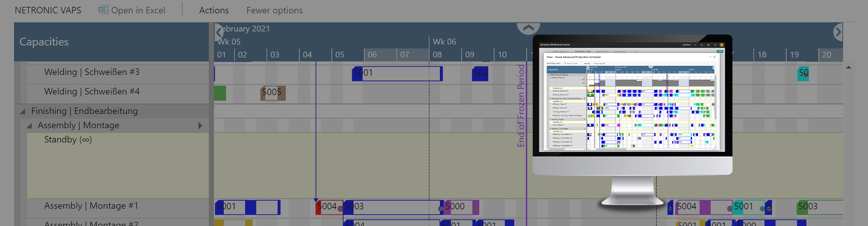Click Fewer options

[274, 10]
